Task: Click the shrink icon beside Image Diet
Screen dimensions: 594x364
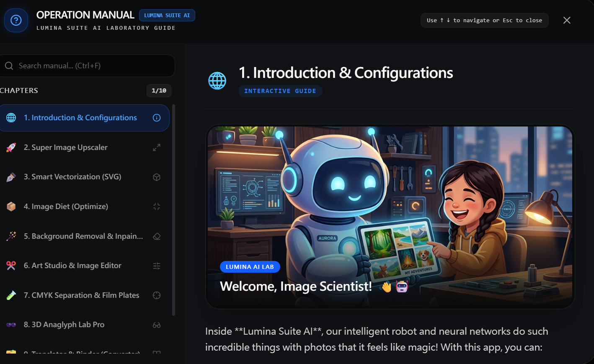Action: pyautogui.click(x=157, y=207)
